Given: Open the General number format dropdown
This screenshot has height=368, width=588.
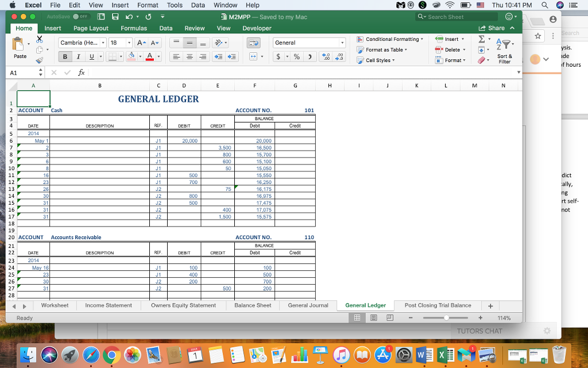Looking at the screenshot, I should [342, 43].
